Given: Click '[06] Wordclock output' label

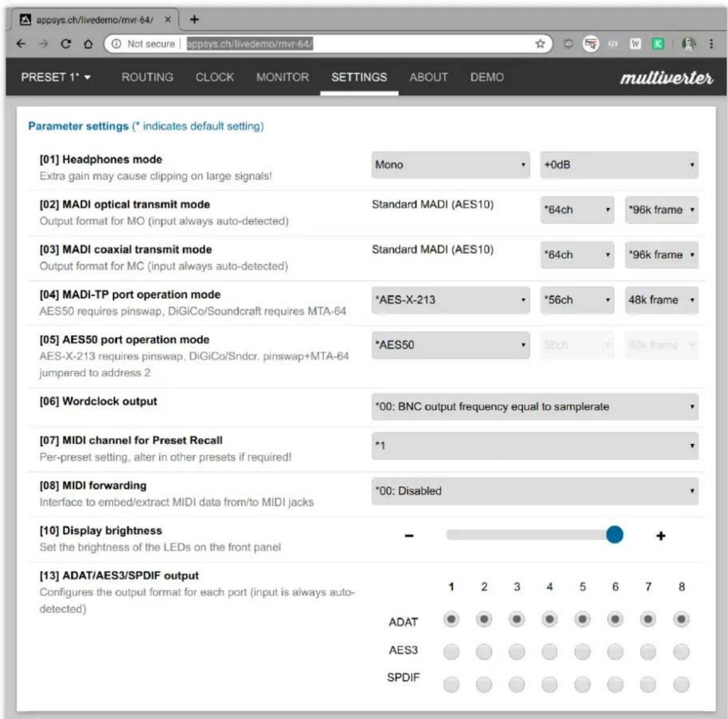Looking at the screenshot, I should [98, 401].
